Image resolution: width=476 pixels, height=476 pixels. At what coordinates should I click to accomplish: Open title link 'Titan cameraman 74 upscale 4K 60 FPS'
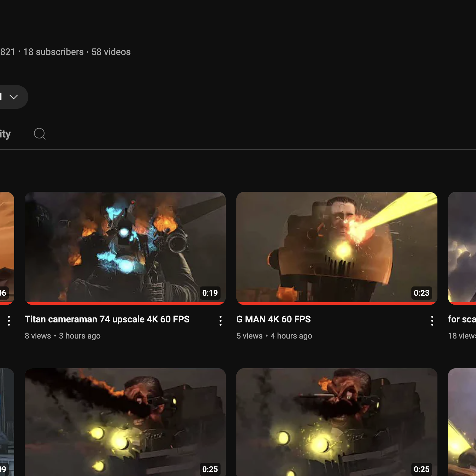pyautogui.click(x=107, y=319)
